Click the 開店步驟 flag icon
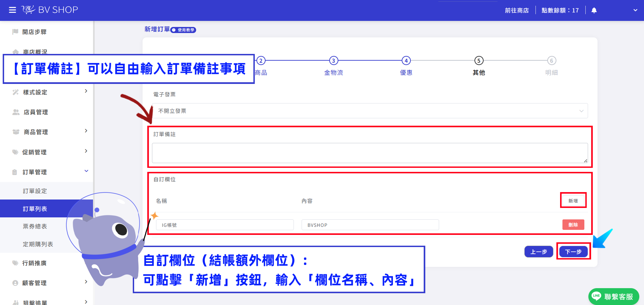 pyautogui.click(x=15, y=32)
